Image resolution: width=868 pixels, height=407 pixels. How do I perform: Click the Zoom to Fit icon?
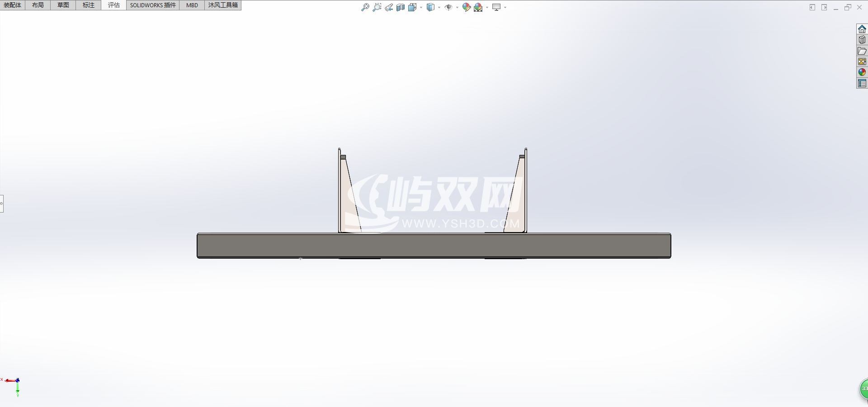coord(365,7)
